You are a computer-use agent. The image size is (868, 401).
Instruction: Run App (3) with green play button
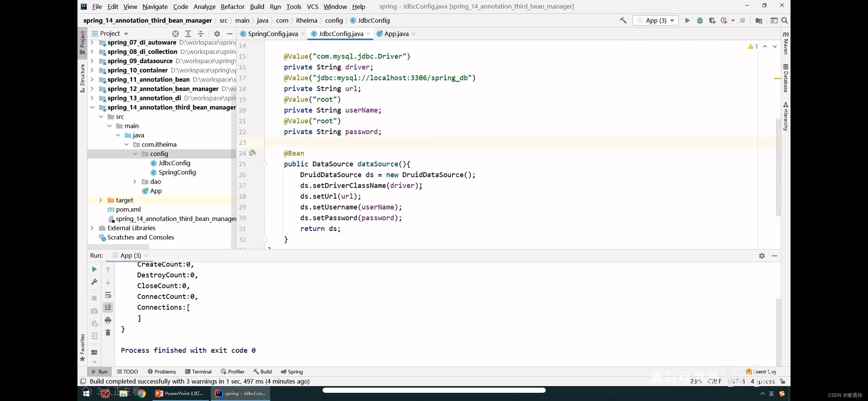[x=687, y=21]
